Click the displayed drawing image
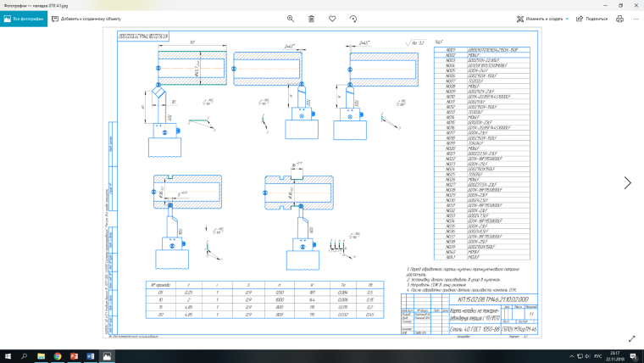The image size is (644, 363). [322, 183]
